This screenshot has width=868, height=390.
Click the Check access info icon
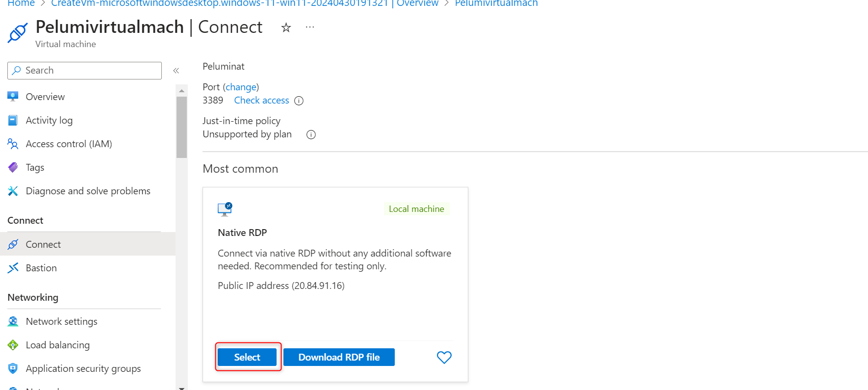pyautogui.click(x=299, y=101)
